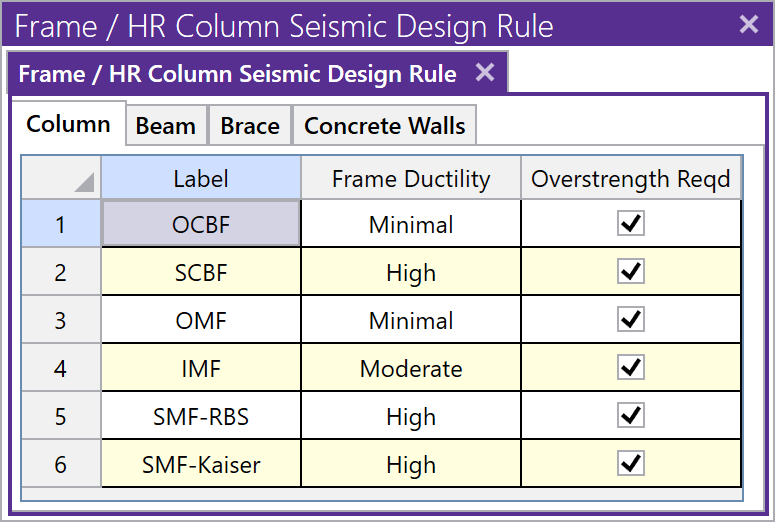The height and width of the screenshot is (522, 775).
Task: Edit the SCBF label cell
Action: [x=201, y=273]
